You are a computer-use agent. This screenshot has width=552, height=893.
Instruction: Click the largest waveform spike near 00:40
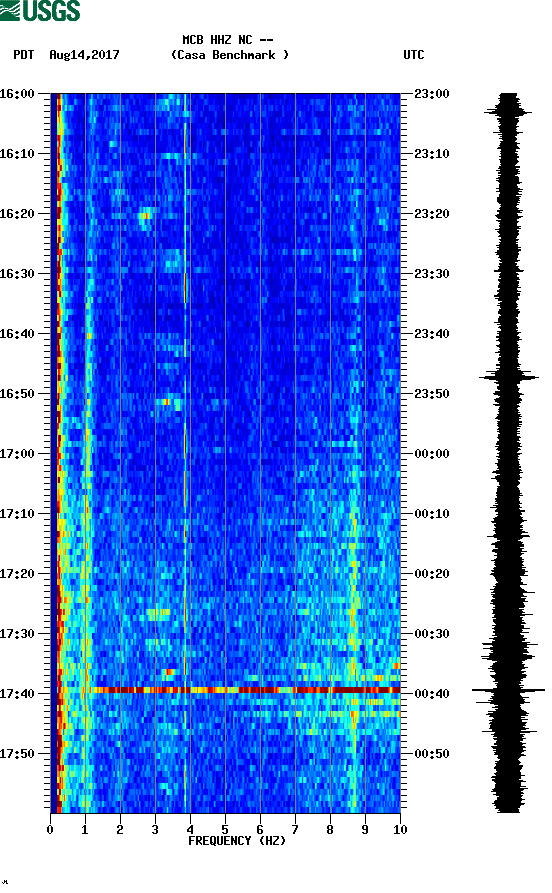pyautogui.click(x=508, y=690)
